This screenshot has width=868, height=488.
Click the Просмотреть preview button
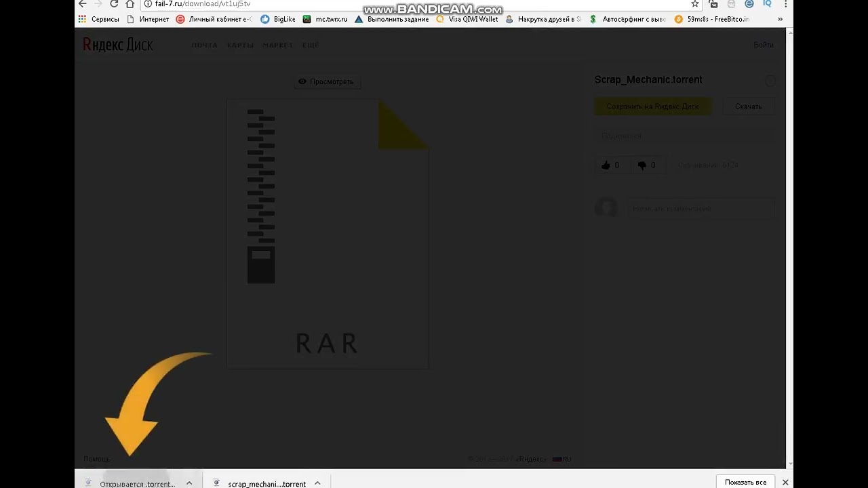click(x=326, y=81)
